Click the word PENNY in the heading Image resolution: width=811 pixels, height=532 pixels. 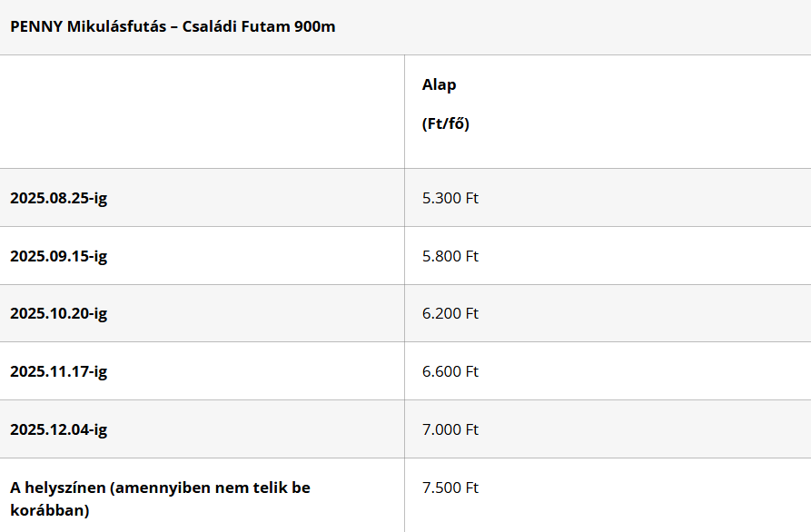pos(36,26)
